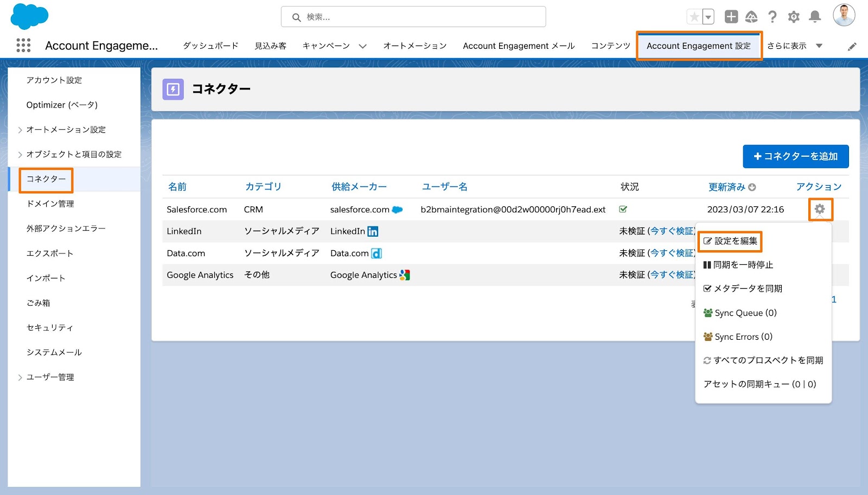Click the Salesforce cloud logo
Screen dimensions: 868x495
point(29,16)
